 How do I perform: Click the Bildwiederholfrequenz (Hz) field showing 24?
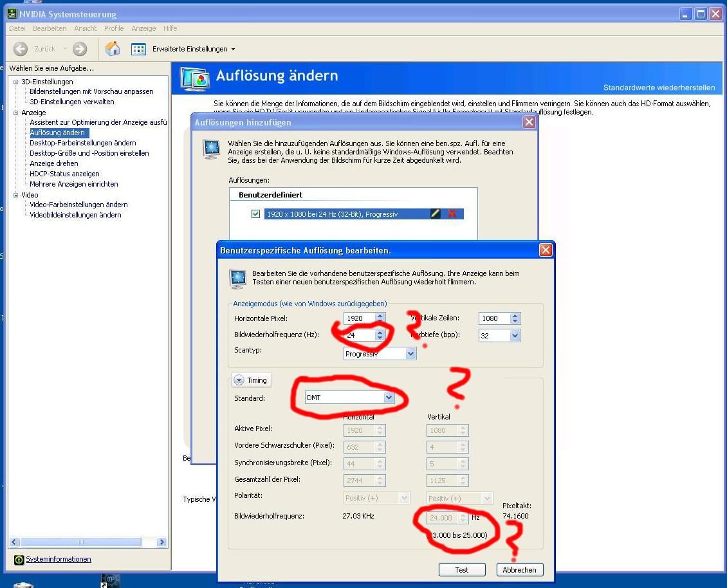(360, 335)
